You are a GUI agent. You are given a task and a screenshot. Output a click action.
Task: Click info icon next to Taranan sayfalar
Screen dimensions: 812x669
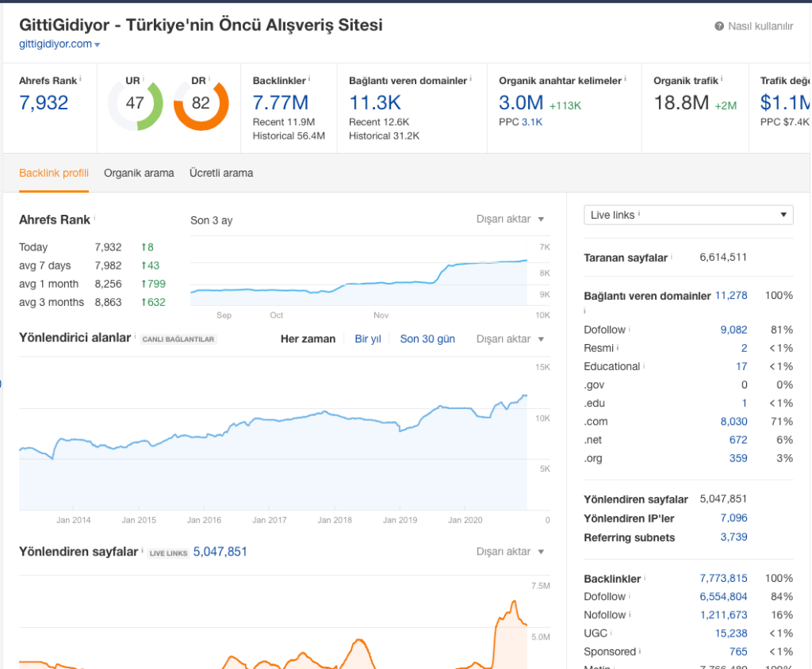[x=672, y=256]
